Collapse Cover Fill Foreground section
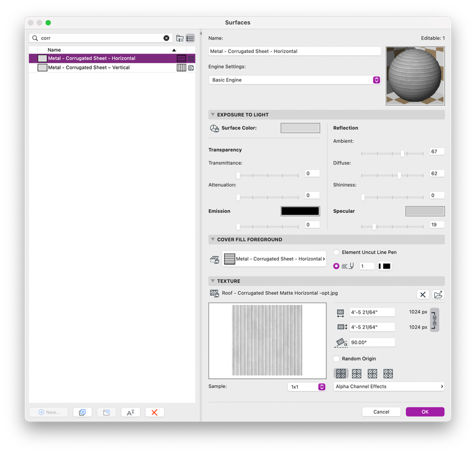Viewport: 476px width, 454px height. (x=213, y=239)
